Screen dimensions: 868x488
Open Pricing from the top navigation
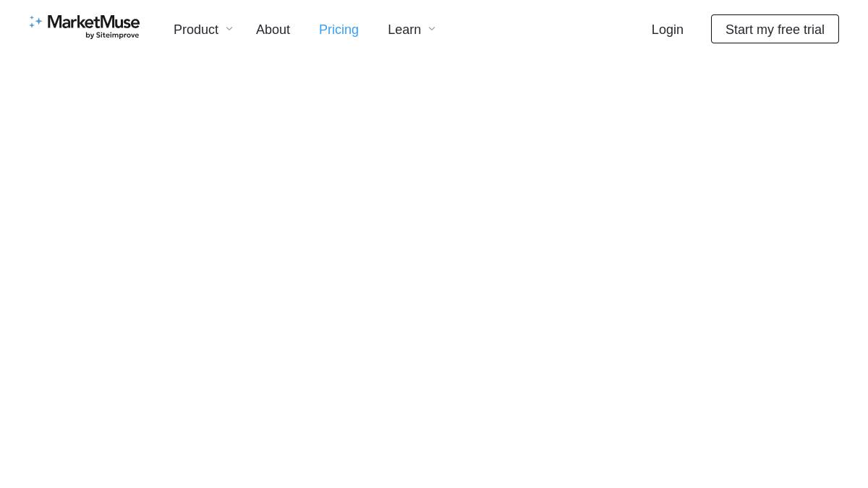click(x=339, y=30)
